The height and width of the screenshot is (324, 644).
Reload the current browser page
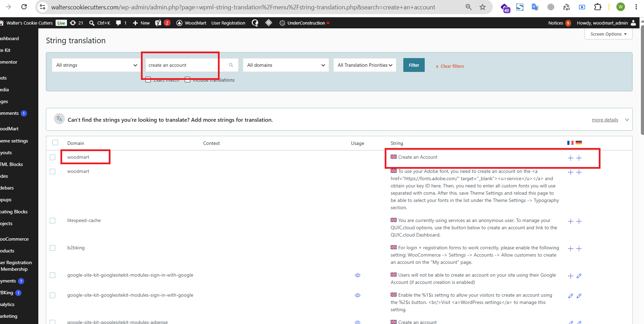click(x=24, y=7)
